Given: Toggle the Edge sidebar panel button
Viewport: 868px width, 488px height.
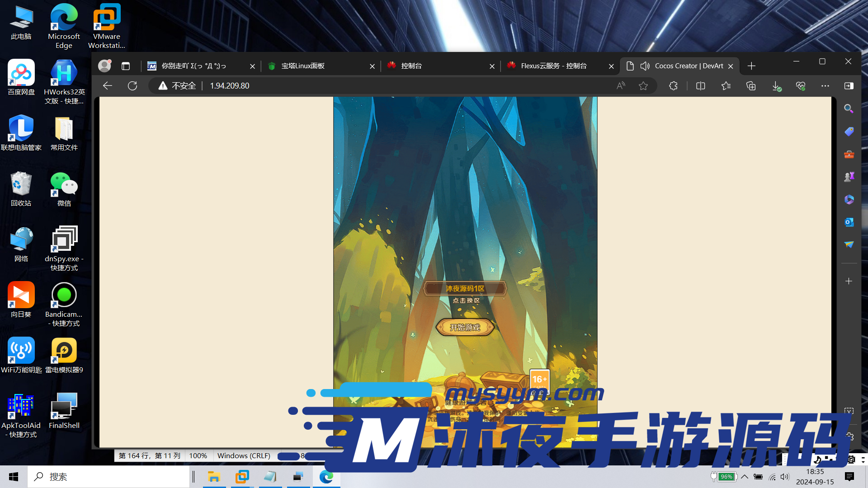Looking at the screenshot, I should [x=849, y=86].
